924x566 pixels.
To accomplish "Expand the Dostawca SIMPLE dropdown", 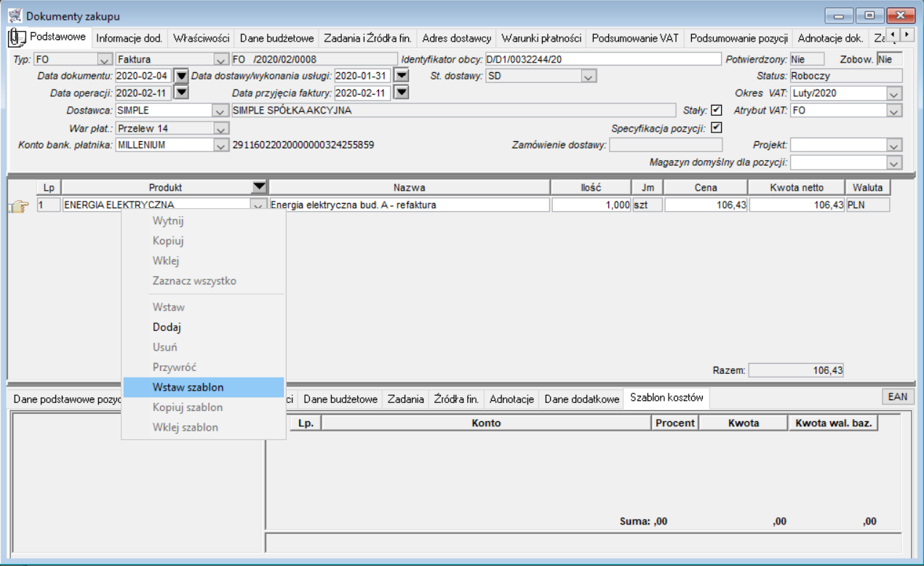I will coord(220,111).
